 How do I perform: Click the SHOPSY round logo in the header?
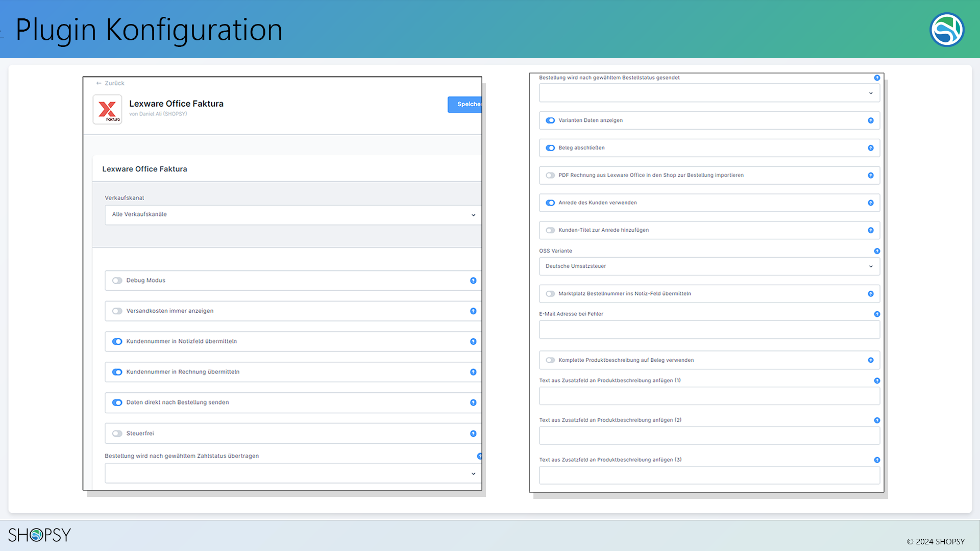click(947, 30)
